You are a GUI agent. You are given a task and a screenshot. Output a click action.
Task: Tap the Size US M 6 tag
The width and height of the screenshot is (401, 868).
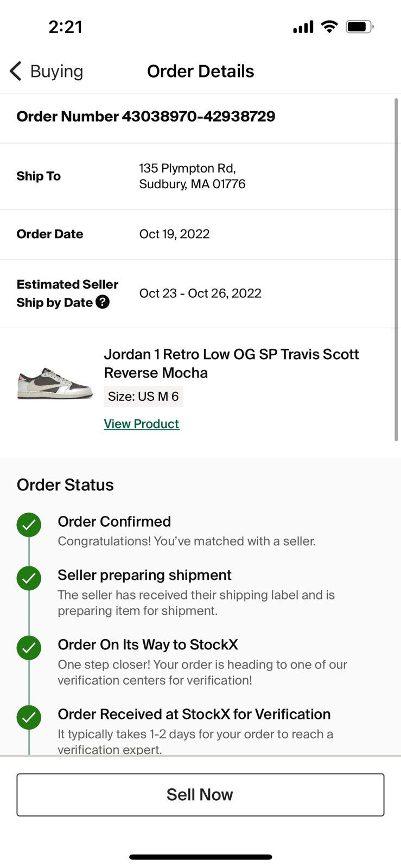point(143,397)
